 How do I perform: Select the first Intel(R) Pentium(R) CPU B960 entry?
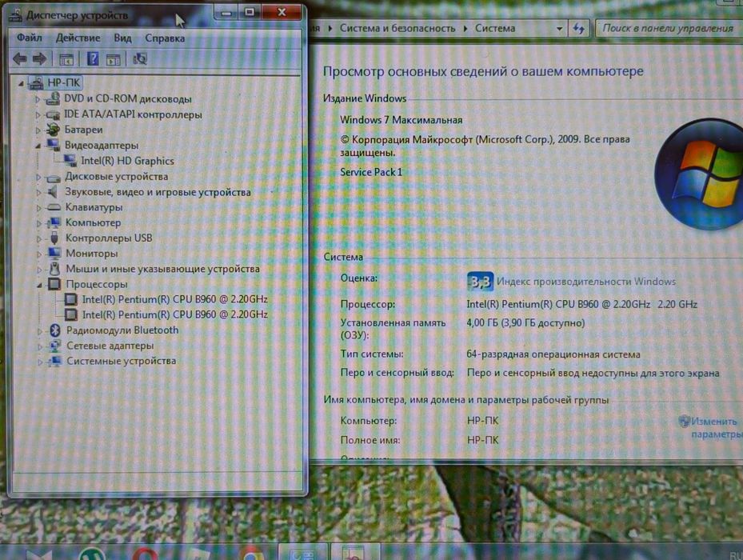175,299
